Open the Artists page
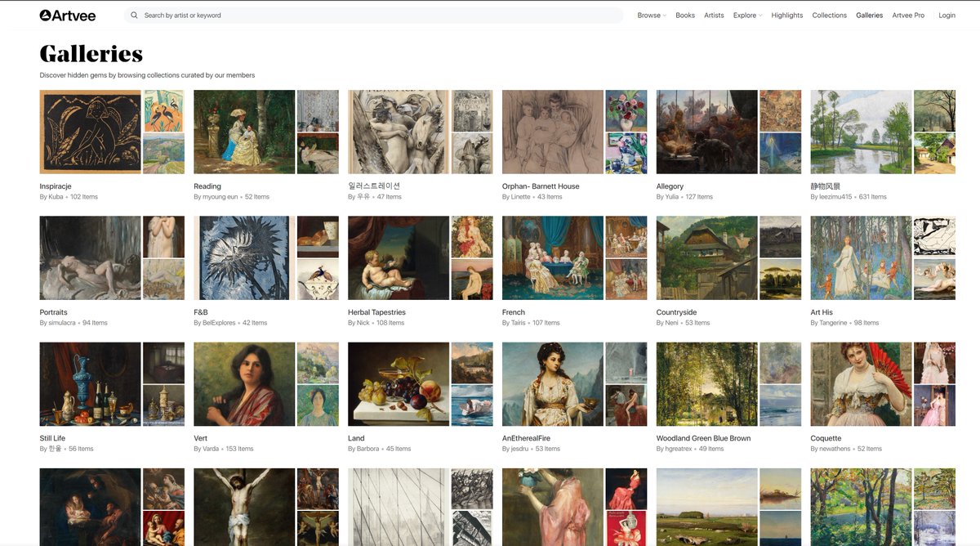 [714, 15]
